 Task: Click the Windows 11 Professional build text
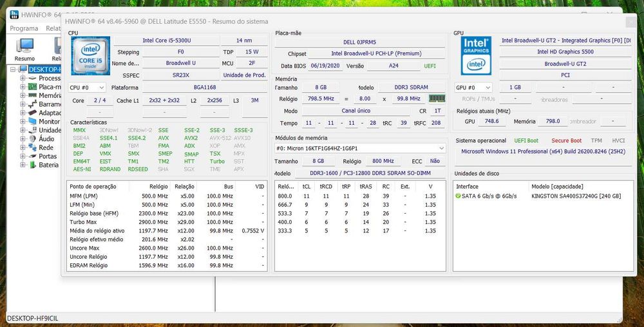click(543, 151)
